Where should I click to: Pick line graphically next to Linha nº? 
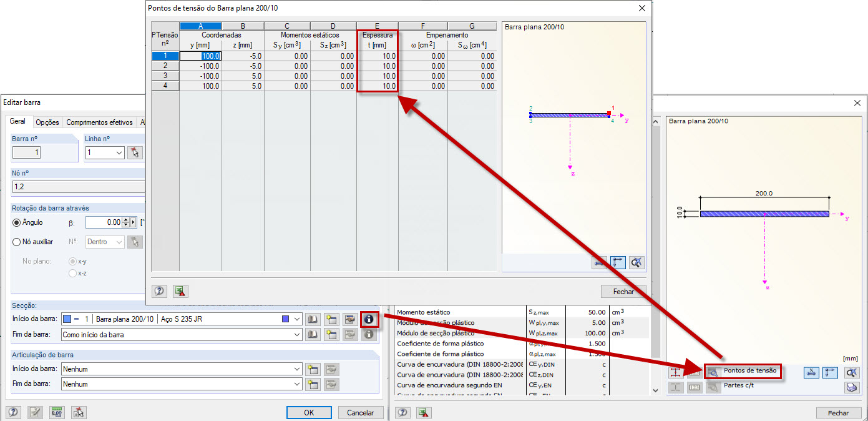click(135, 152)
